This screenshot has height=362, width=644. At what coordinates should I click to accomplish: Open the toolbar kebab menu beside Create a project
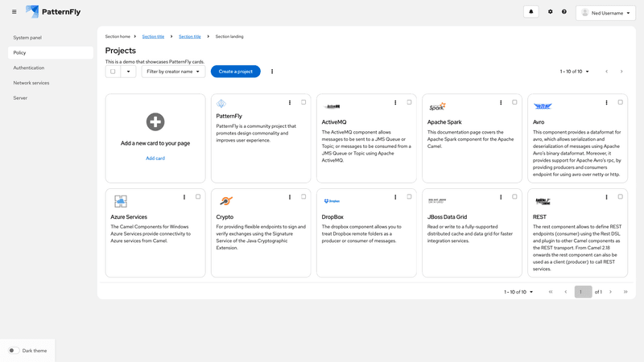click(x=272, y=72)
